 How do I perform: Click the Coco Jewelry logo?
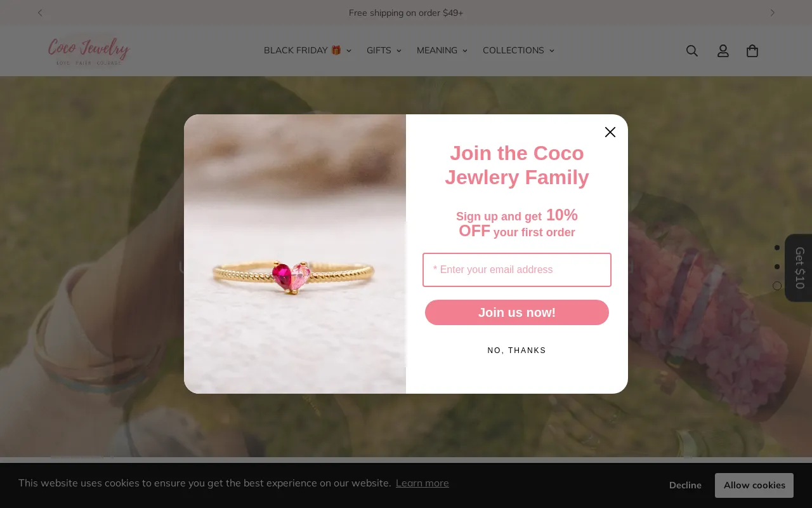click(x=88, y=50)
